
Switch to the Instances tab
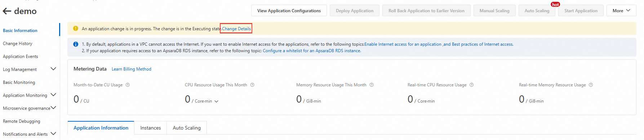(x=151, y=128)
